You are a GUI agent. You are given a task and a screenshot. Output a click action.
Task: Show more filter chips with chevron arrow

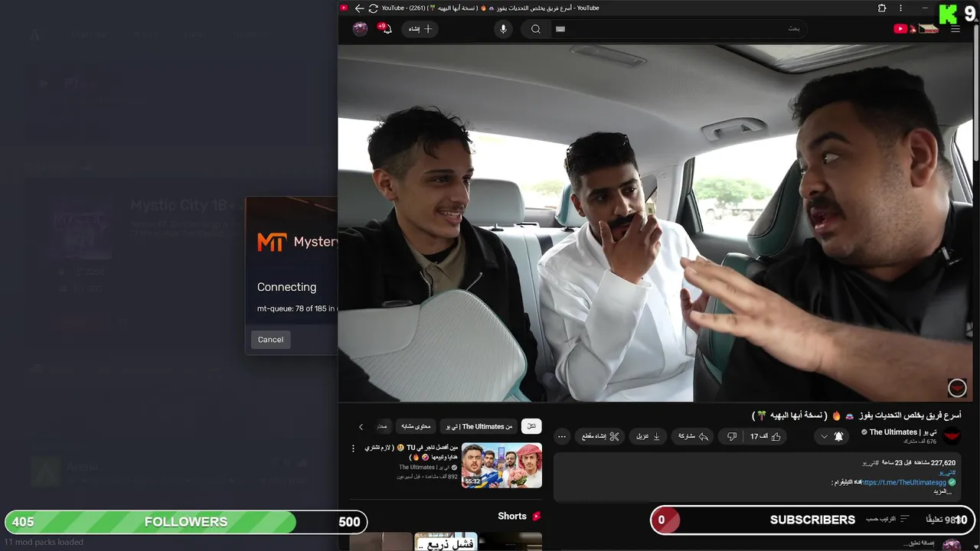point(361,427)
